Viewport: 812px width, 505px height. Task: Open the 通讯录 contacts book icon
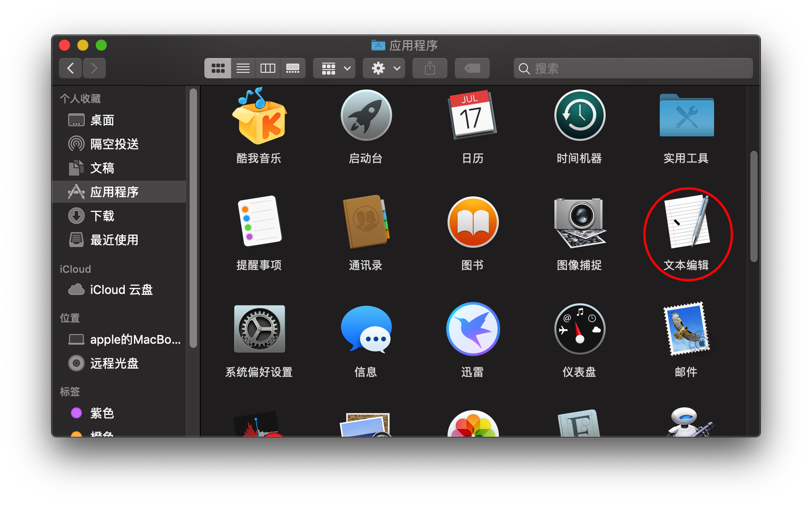[x=366, y=222]
